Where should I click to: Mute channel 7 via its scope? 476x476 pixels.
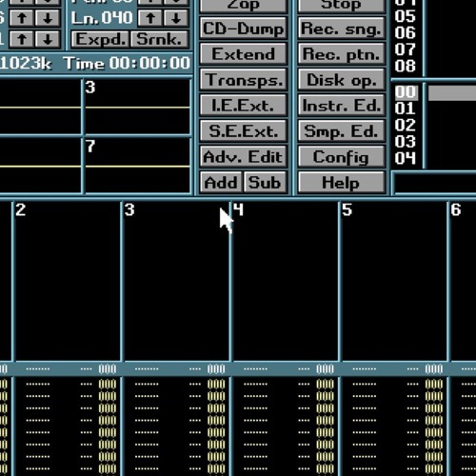pyautogui.click(x=137, y=166)
